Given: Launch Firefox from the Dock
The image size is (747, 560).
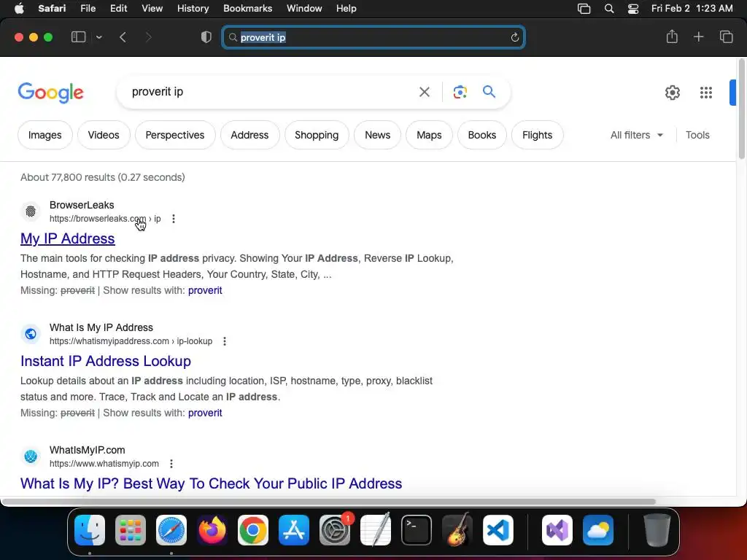Looking at the screenshot, I should [x=212, y=530].
